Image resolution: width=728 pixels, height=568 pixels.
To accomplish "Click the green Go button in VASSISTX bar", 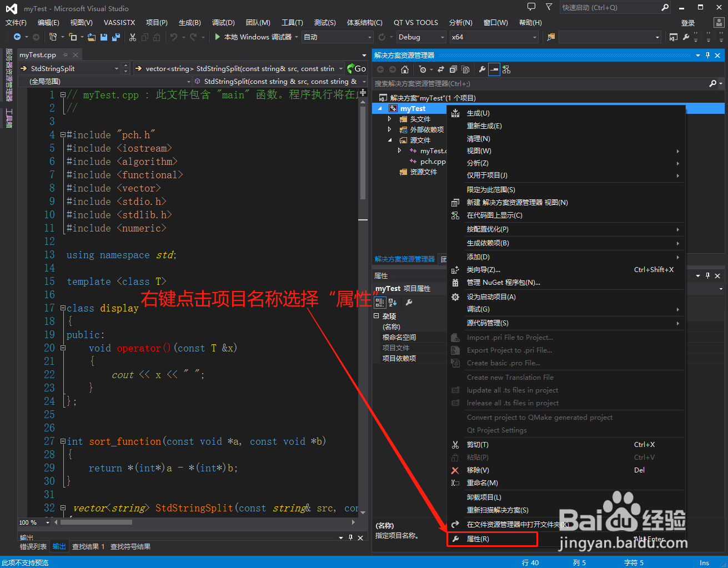I will [357, 68].
